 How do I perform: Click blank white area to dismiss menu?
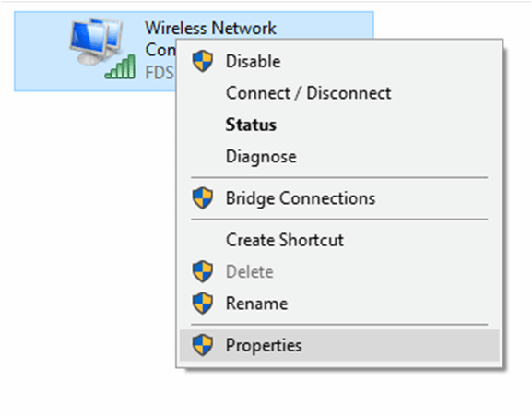(89, 238)
